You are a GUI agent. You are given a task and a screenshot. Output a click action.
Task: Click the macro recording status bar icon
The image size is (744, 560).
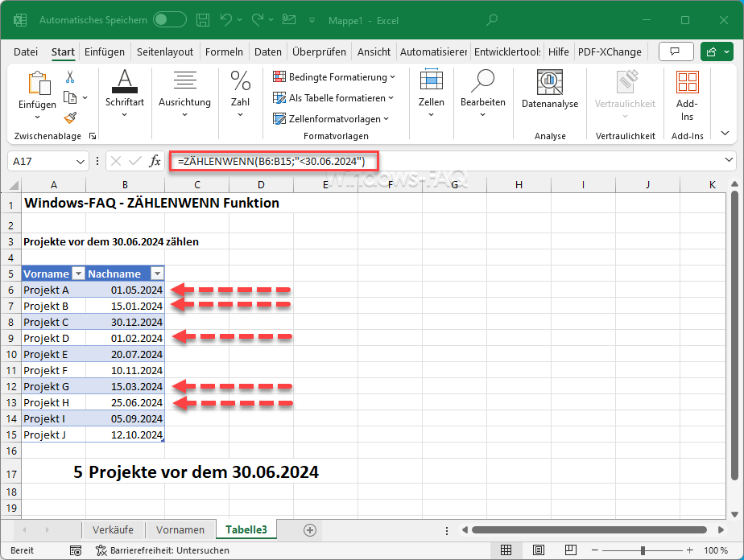pyautogui.click(x=76, y=550)
